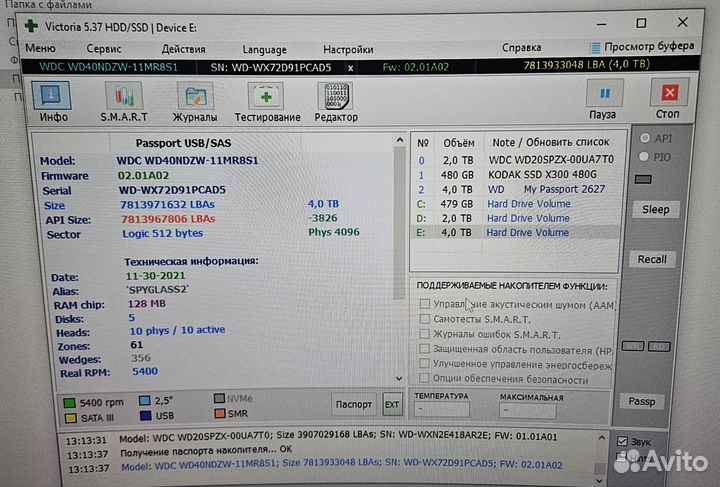720x487 pixels.
Task: Click the orange SMR legend swatch
Action: tap(220, 414)
